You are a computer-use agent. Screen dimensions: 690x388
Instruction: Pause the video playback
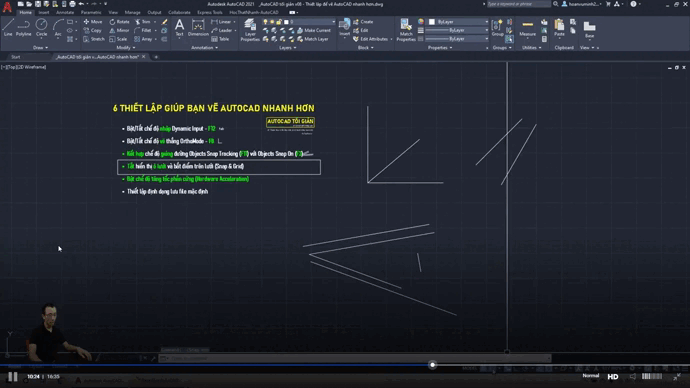pyautogui.click(x=13, y=377)
